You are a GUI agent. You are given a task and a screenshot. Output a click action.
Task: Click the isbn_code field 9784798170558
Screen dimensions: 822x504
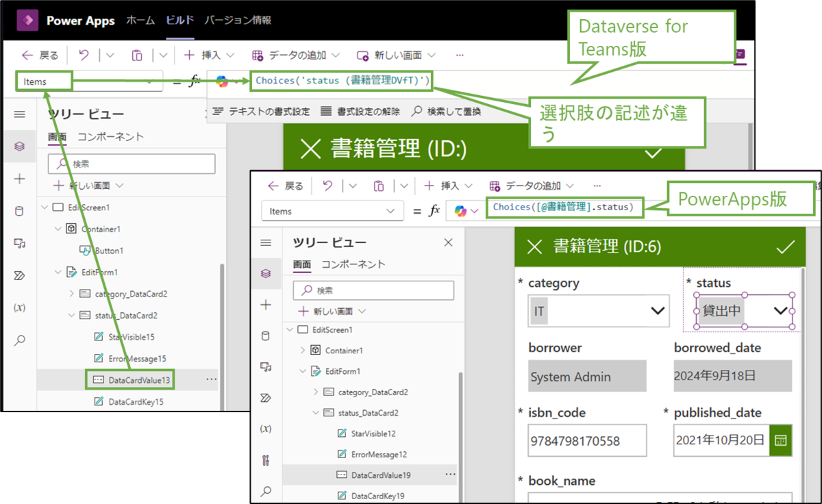tap(587, 440)
